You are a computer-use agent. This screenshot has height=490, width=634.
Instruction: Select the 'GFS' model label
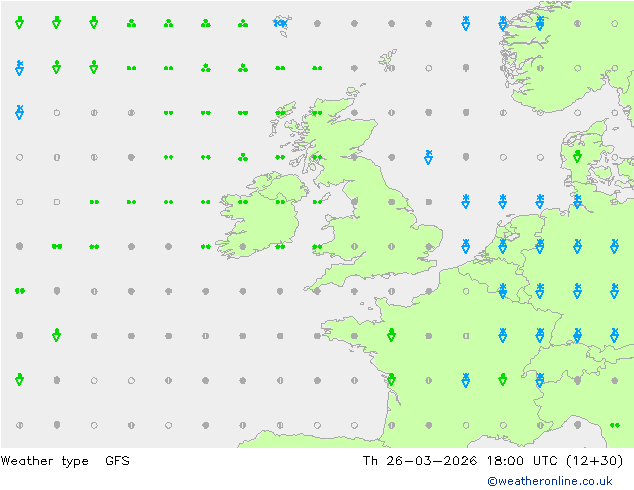click(x=117, y=460)
